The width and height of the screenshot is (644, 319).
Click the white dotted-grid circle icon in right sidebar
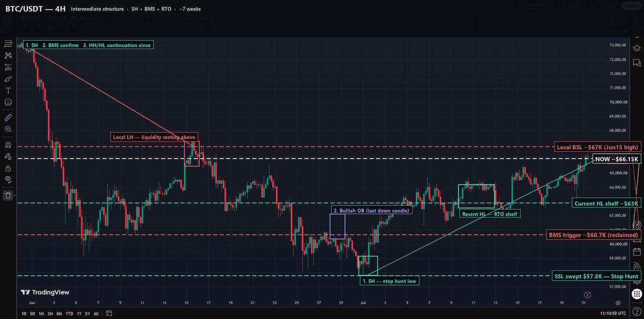(636, 293)
